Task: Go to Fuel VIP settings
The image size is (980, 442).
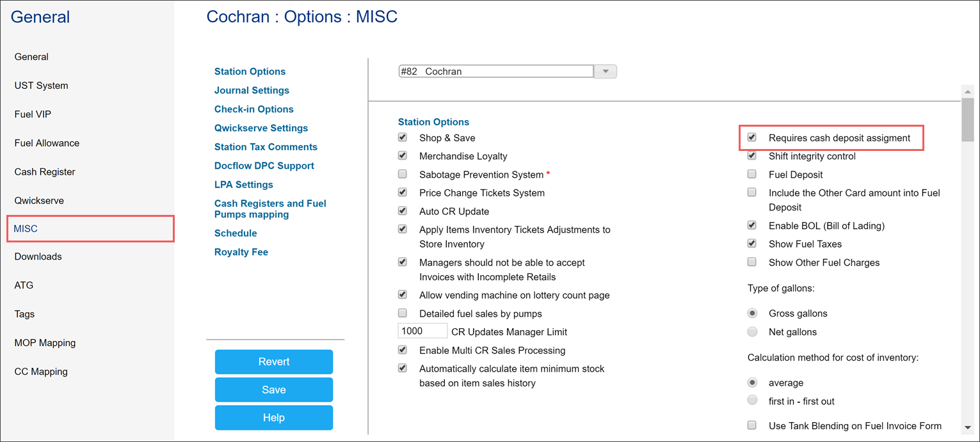Action: point(33,114)
